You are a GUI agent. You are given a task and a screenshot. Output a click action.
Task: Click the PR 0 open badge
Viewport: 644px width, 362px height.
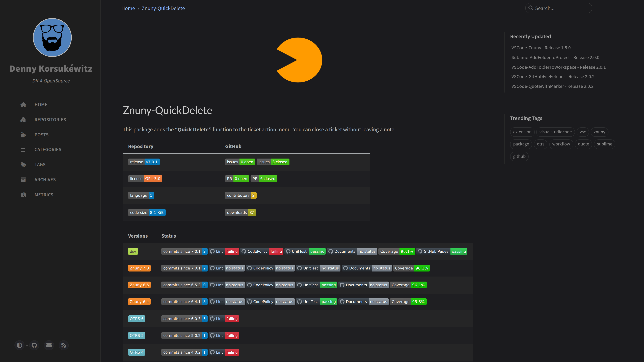pos(237,179)
